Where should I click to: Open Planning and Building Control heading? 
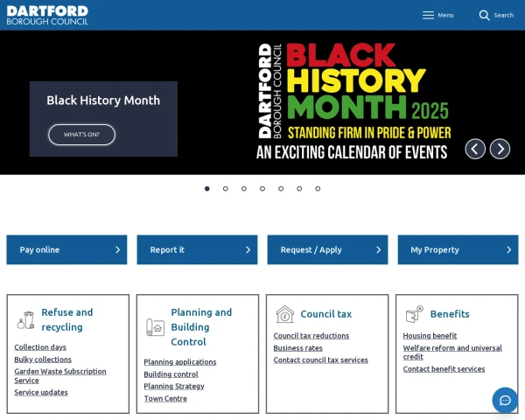click(201, 327)
